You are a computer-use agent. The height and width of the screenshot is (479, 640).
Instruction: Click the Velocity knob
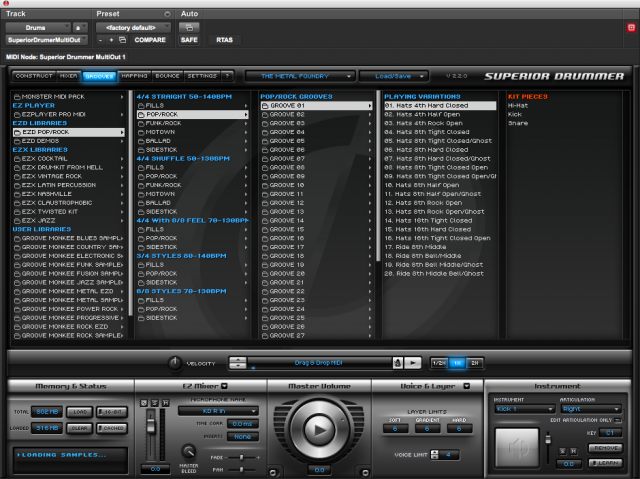175,363
